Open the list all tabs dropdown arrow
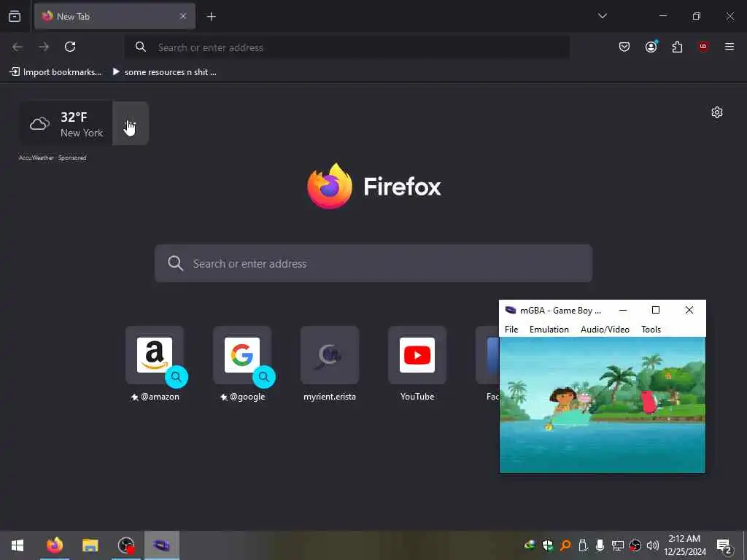Screen dimensions: 747x560 coord(602,16)
